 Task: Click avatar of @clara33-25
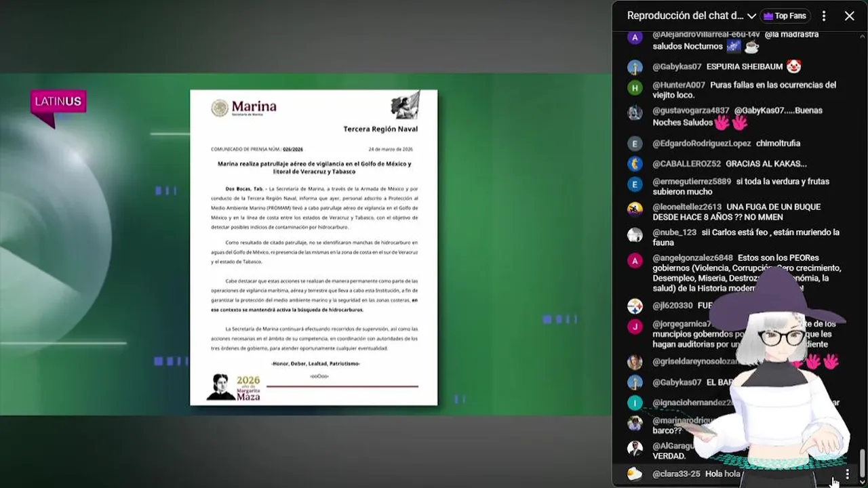pos(635,474)
